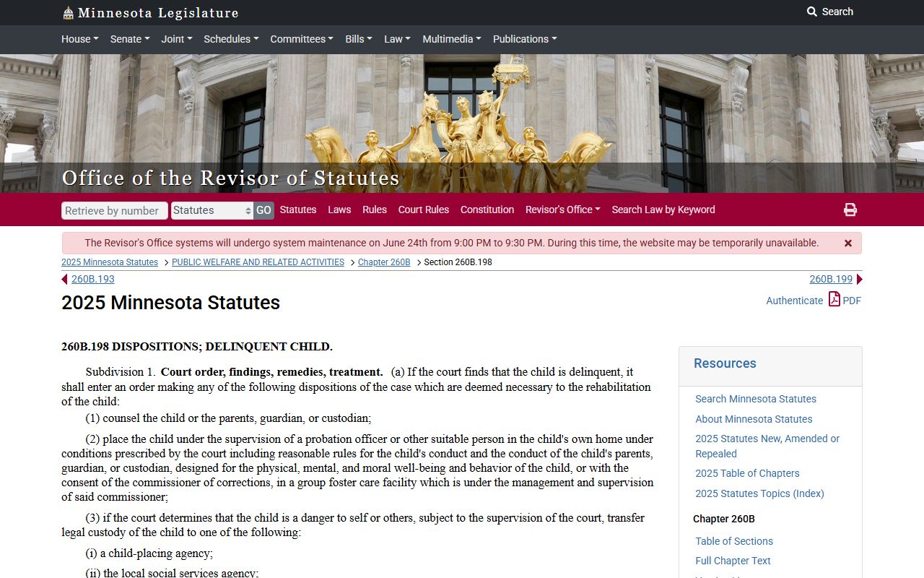Open 2025 Table of Chapters link
The image size is (924, 578).
point(747,473)
